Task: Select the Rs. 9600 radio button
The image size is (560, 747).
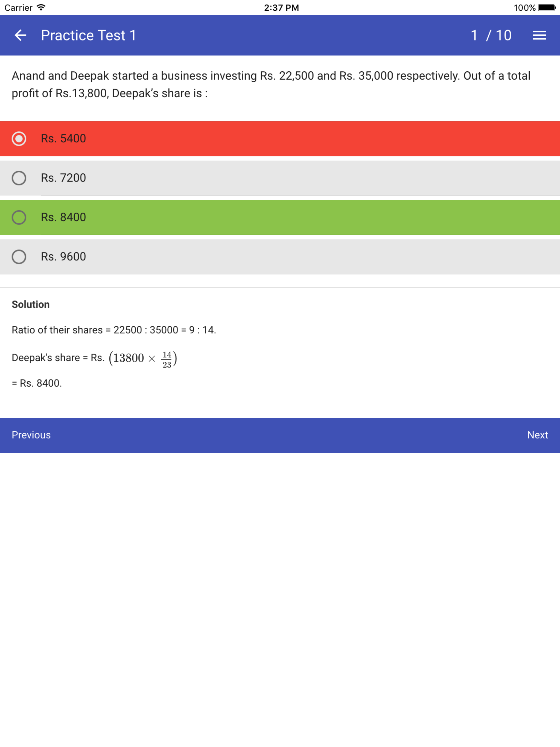Action: pyautogui.click(x=19, y=257)
